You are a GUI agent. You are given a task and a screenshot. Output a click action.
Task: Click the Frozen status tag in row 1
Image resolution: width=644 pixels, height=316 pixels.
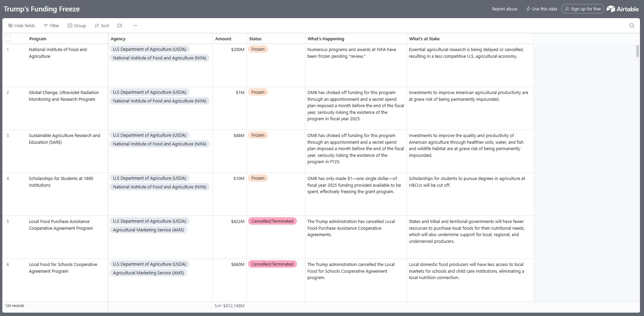click(258, 49)
